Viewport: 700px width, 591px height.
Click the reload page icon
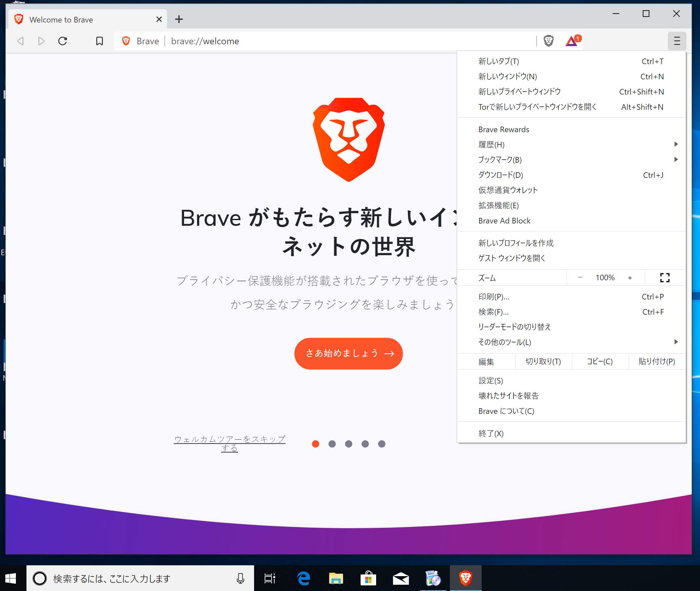(x=62, y=41)
